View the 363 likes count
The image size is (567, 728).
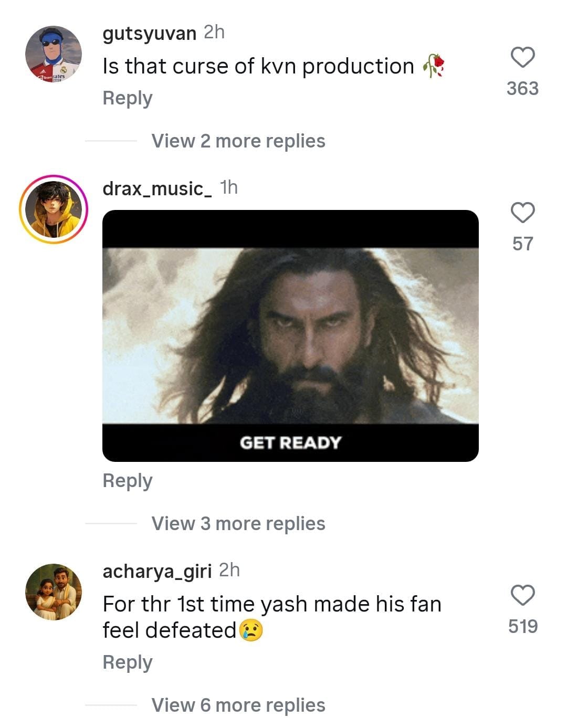pos(522,88)
